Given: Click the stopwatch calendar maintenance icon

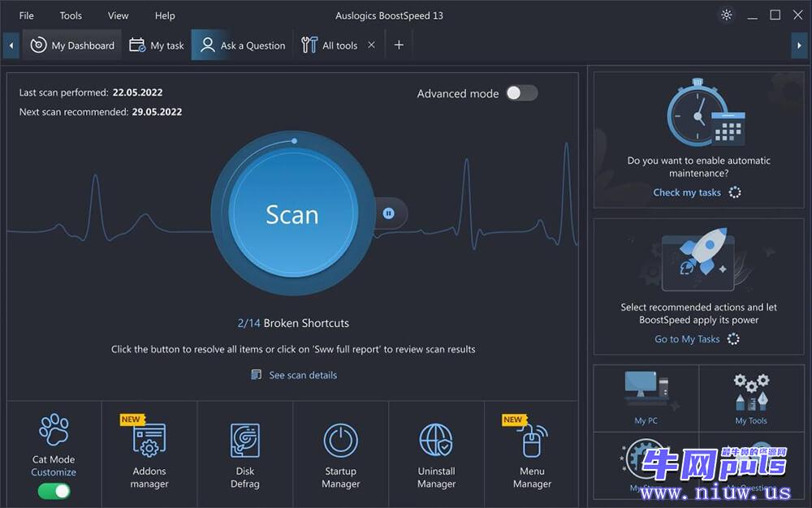Looking at the screenshot, I should (706, 112).
